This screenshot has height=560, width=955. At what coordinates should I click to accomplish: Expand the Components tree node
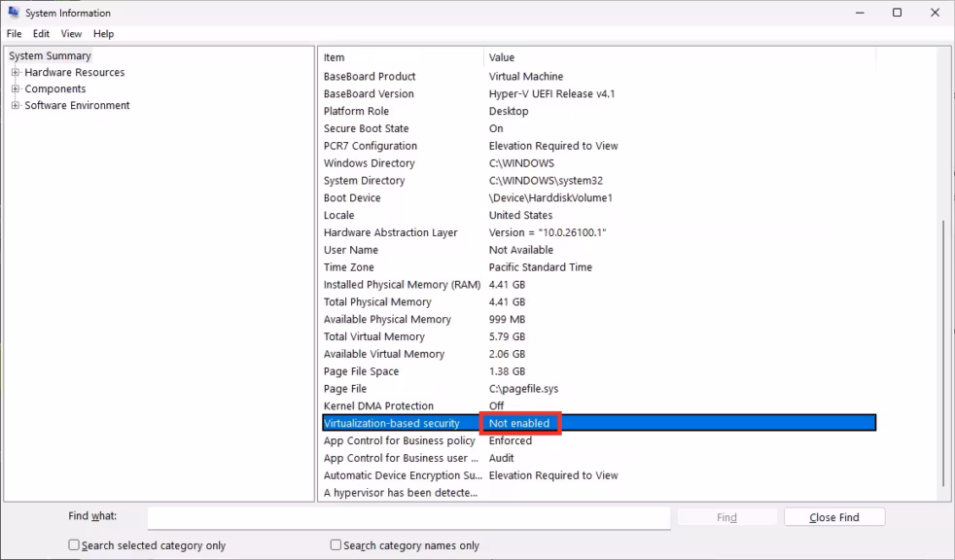click(x=14, y=88)
